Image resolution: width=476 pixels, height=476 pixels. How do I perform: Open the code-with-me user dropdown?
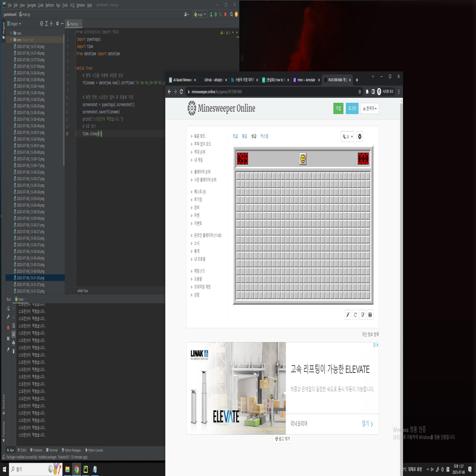186,15
